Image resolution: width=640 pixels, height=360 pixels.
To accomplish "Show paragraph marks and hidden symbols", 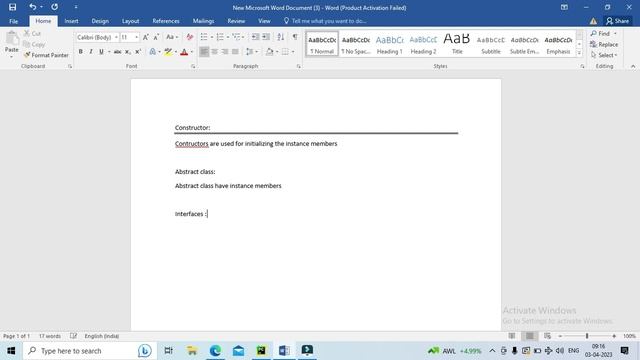I will pos(295,37).
